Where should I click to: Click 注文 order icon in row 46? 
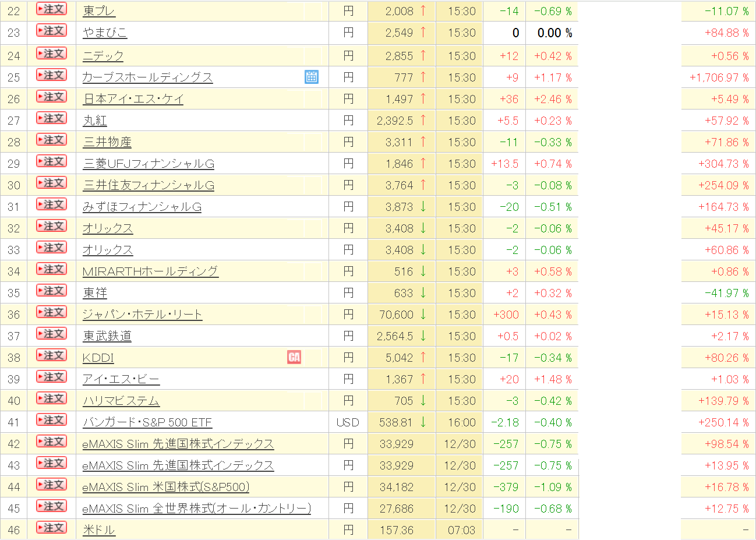(x=52, y=528)
